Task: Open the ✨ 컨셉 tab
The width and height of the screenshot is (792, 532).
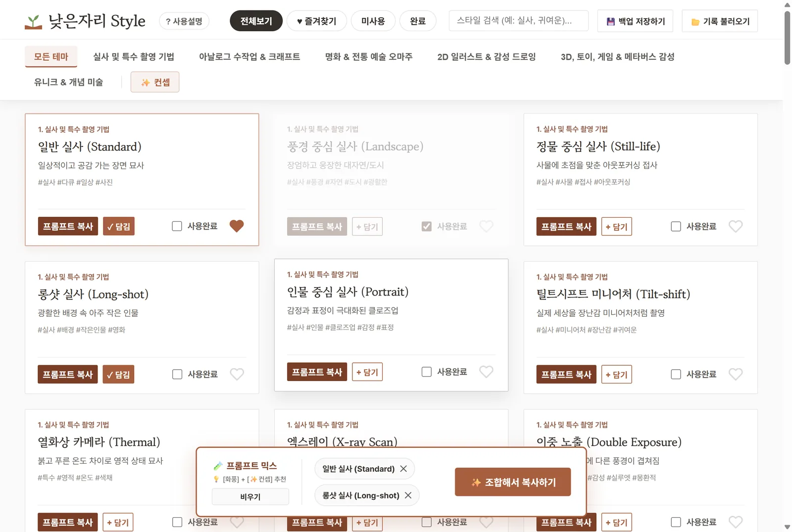Action: click(x=155, y=82)
